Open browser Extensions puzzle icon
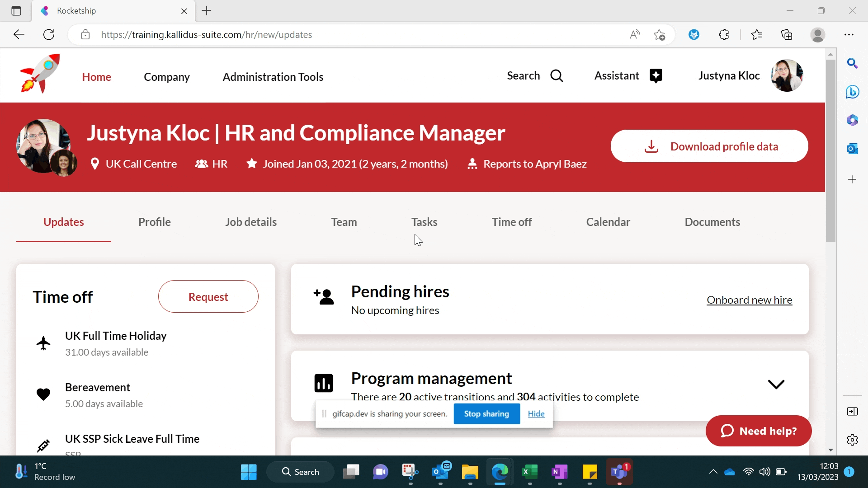This screenshot has height=488, width=868. point(724,35)
